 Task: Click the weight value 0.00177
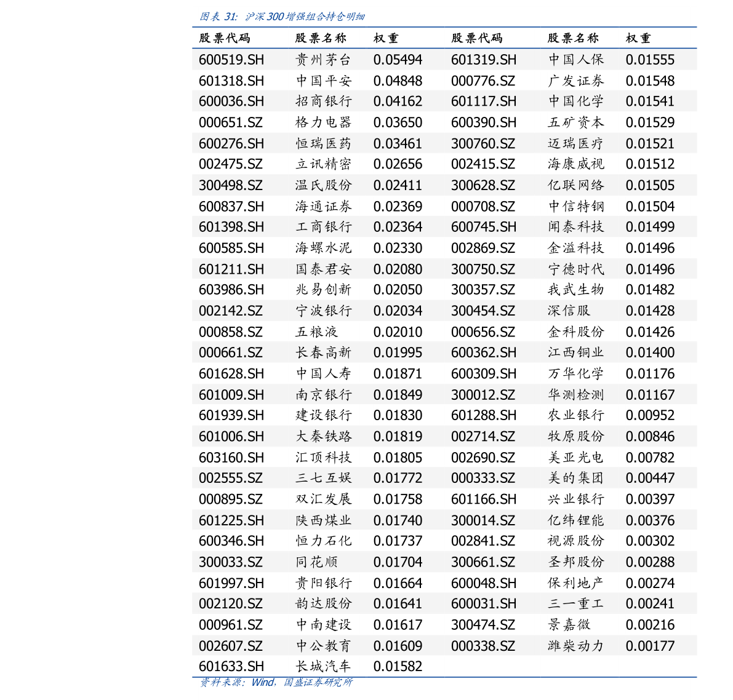[x=650, y=646]
